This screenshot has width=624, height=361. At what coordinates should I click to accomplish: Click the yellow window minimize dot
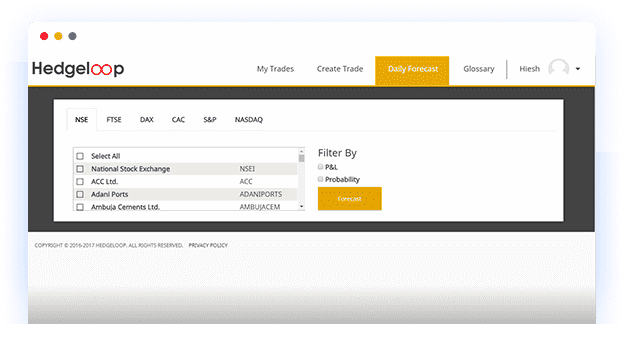(x=58, y=36)
